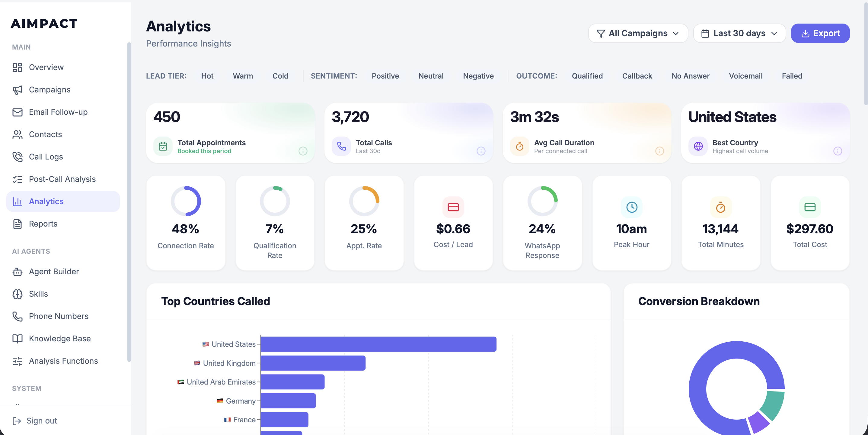This screenshot has width=868, height=435.
Task: Click the Connection Rate progress ring
Action: (x=186, y=201)
